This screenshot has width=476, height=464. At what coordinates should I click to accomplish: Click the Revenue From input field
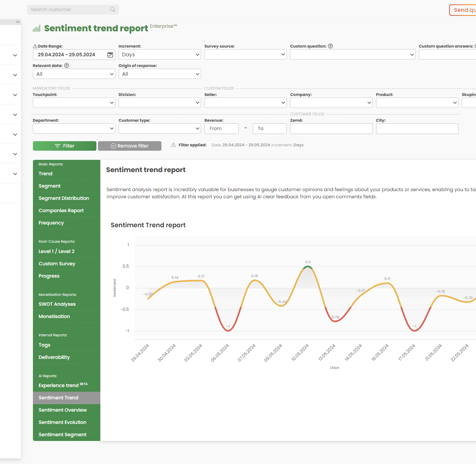221,128
